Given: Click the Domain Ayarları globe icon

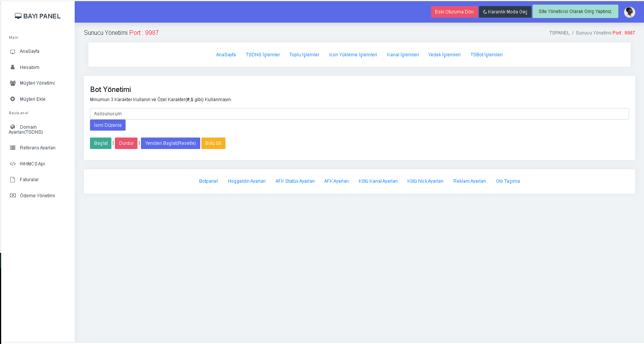Looking at the screenshot, I should (x=13, y=127).
